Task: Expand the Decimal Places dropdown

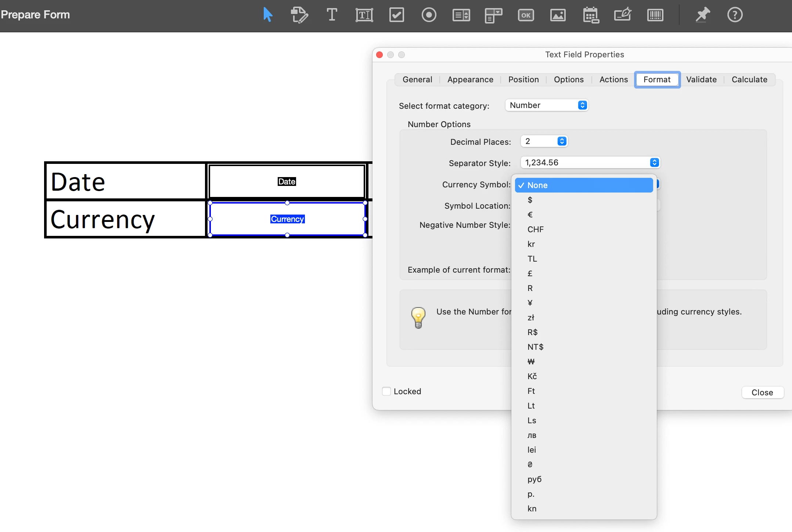Action: (x=544, y=141)
